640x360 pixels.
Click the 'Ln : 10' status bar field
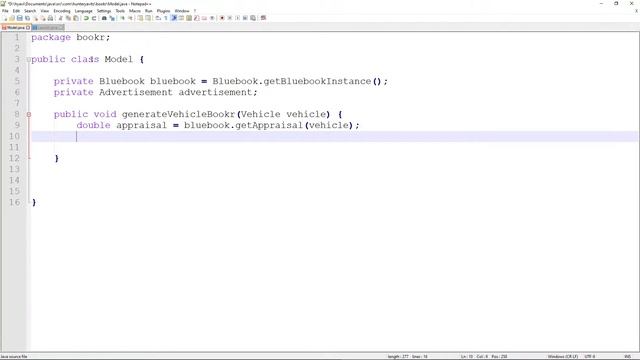467,357
